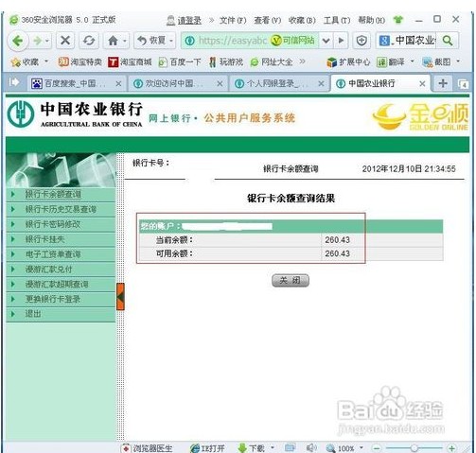Image resolution: width=476 pixels, height=453 pixels.
Task: Open dropdown next to 翻译
Action: click(x=412, y=61)
